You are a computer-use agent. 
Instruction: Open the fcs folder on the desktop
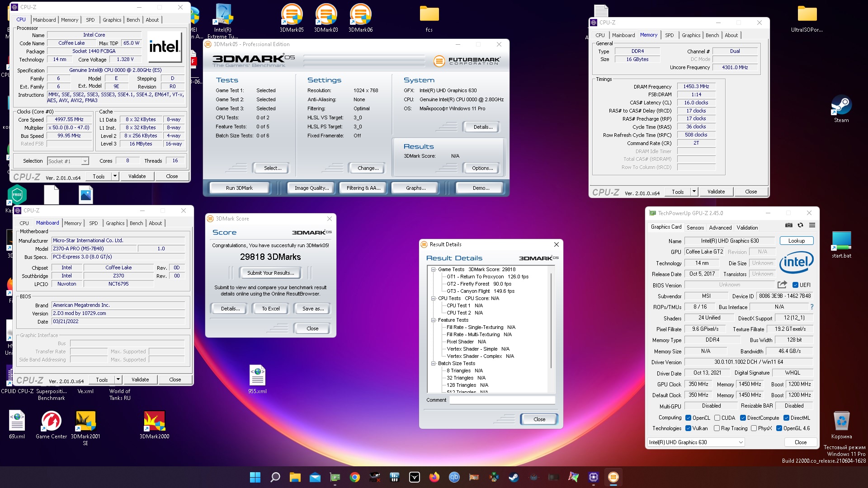[x=429, y=18]
